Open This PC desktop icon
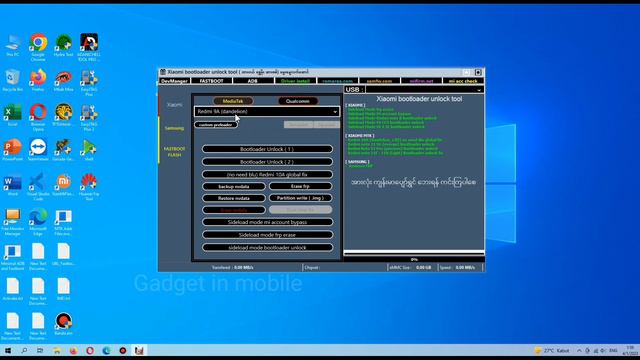The height and width of the screenshot is (360, 640). point(13,45)
